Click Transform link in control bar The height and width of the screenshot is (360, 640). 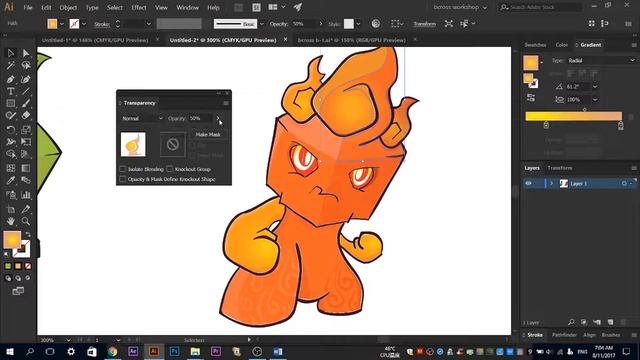424,24
